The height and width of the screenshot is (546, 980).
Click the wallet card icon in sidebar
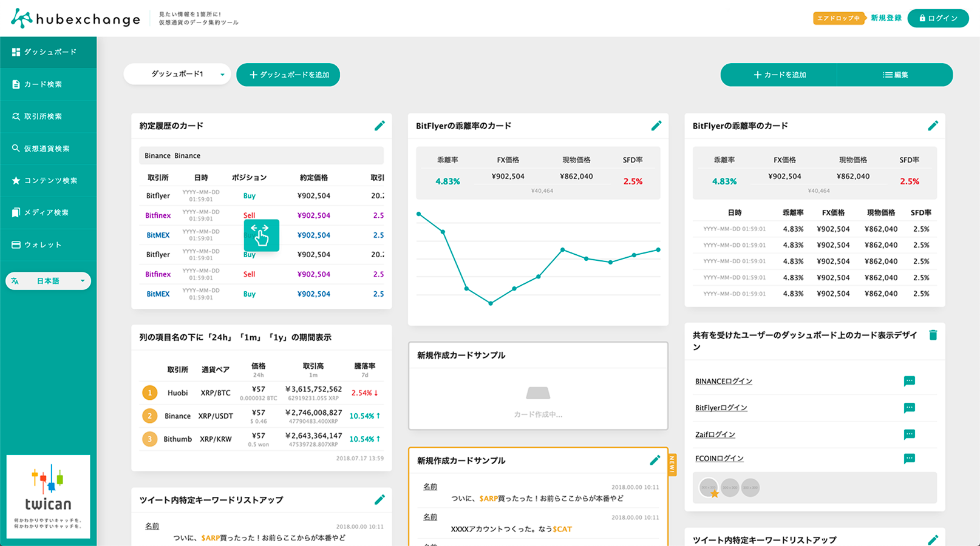coord(16,245)
